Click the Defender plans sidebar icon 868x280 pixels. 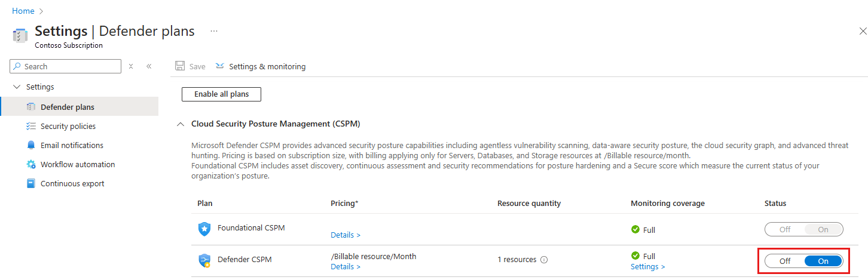(31, 107)
